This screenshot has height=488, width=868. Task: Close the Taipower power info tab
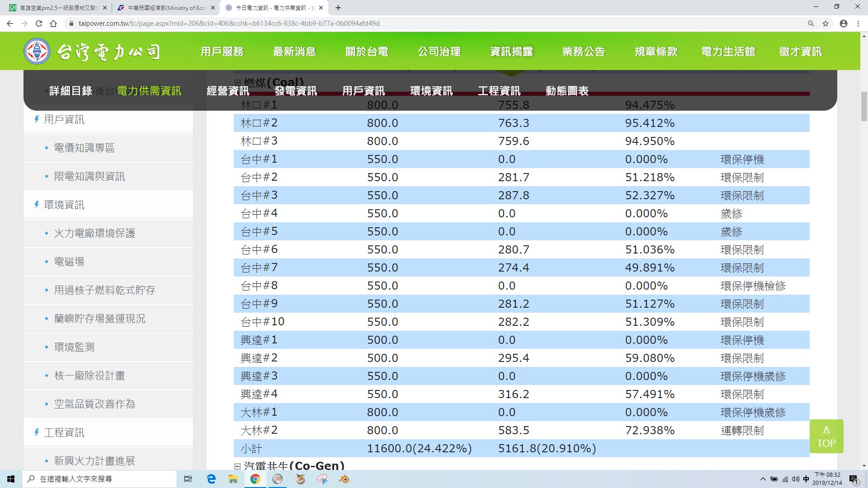coord(321,8)
